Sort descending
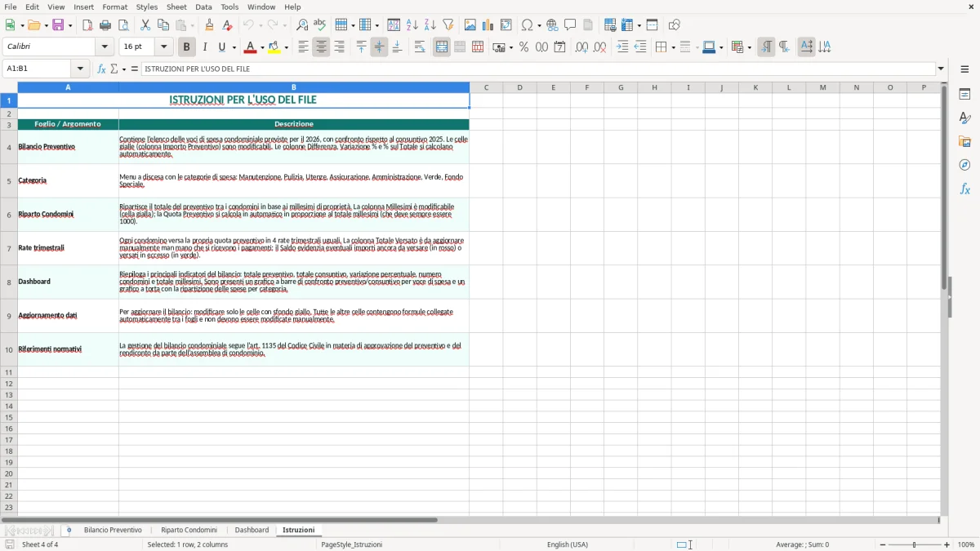 pyautogui.click(x=430, y=25)
